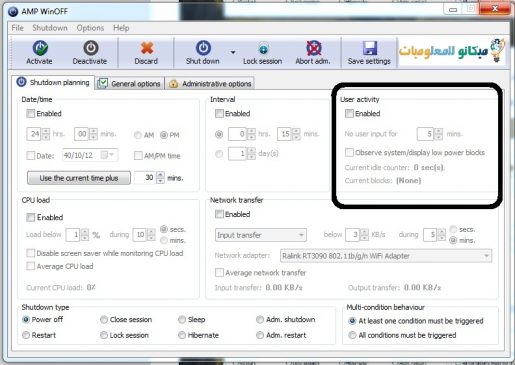
Task: Click the AMP WinOFF title bar icon
Action: click(x=13, y=11)
